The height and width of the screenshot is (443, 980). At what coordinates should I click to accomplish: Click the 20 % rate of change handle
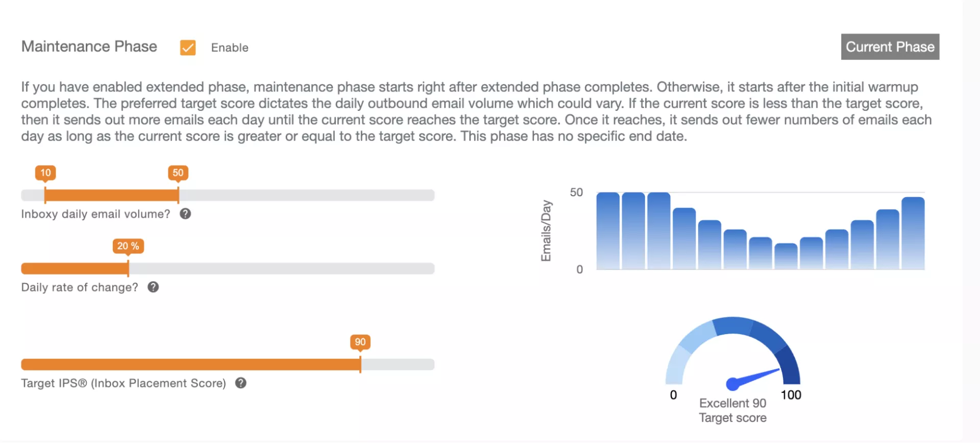pyautogui.click(x=128, y=268)
